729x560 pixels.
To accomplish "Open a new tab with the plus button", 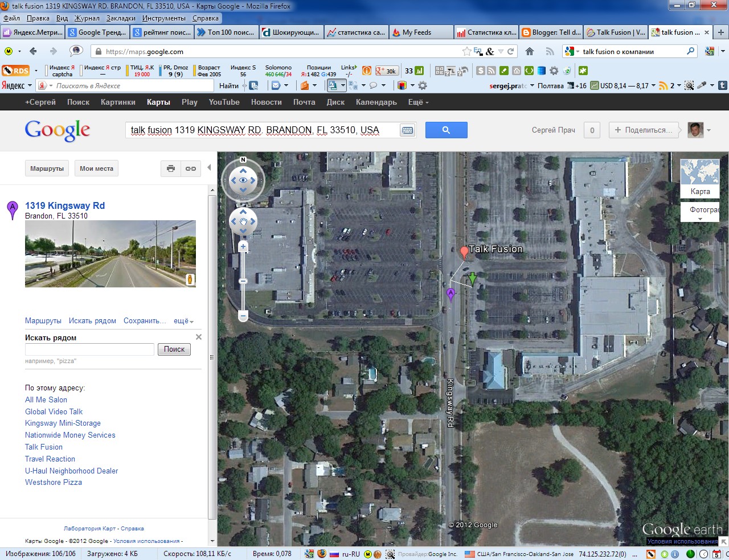I will [x=721, y=32].
